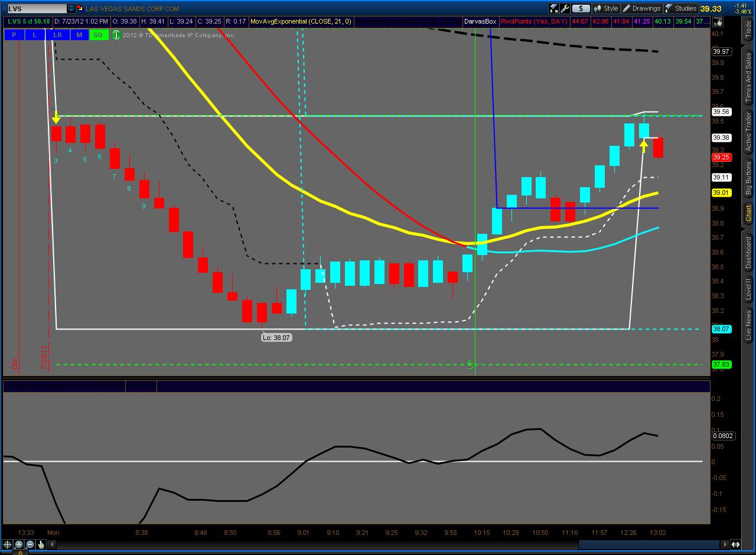Click the expand time axis arrows icon
756x555 pixels.
click(736, 544)
